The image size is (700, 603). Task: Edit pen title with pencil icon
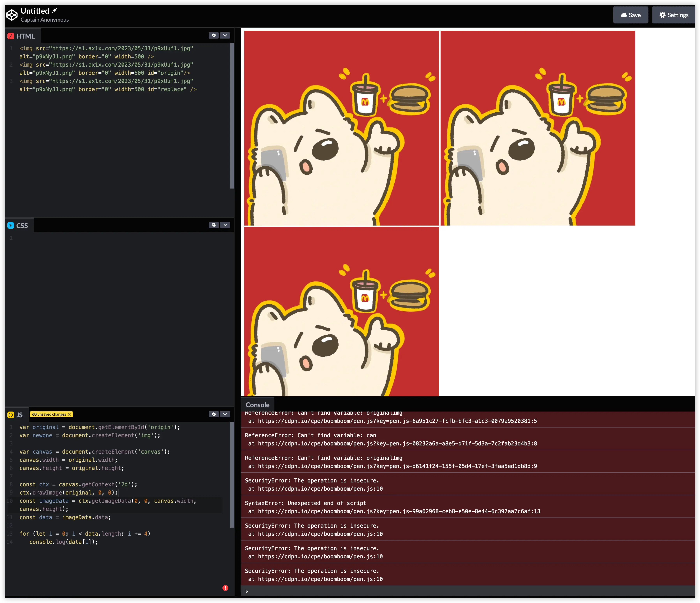[54, 11]
